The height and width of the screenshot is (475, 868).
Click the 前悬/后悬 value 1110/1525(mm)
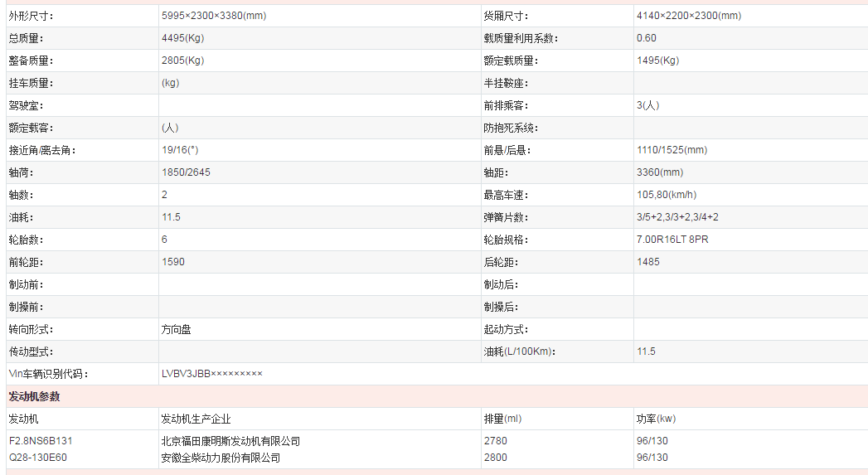pos(672,150)
